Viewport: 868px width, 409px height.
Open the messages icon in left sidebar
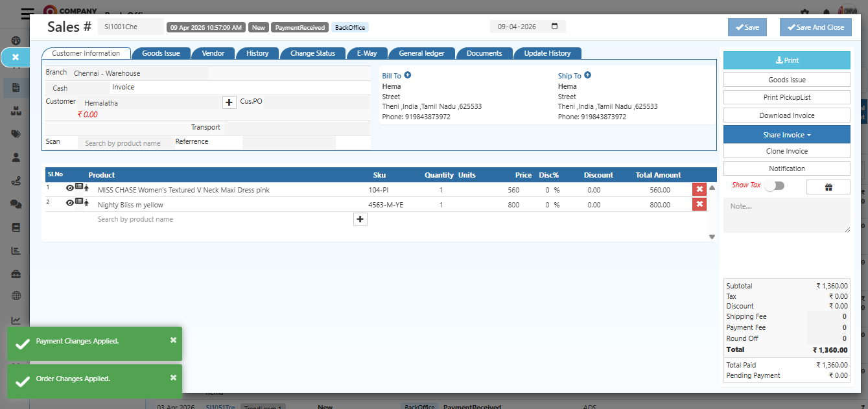tap(14, 204)
